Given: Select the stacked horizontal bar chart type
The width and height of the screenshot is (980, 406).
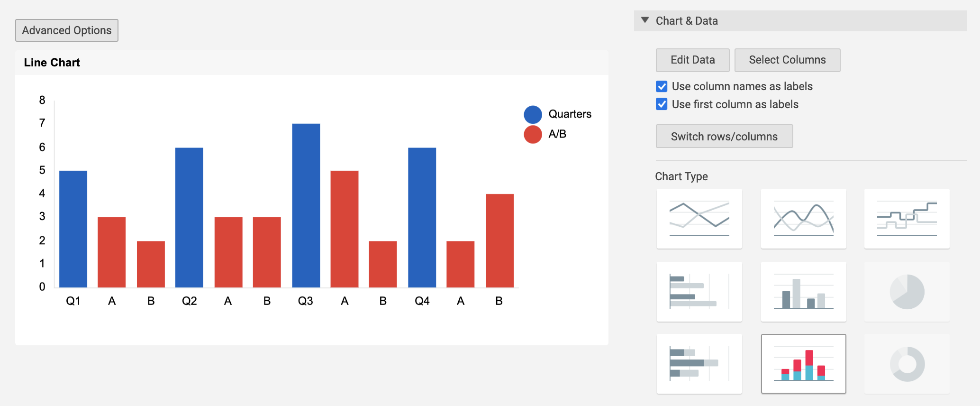Looking at the screenshot, I should [x=699, y=363].
